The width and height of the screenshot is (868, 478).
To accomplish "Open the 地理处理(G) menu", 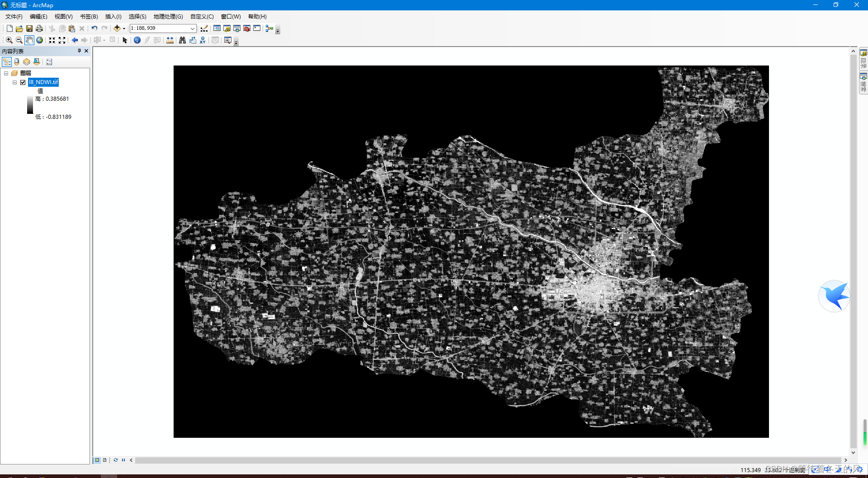I will (x=168, y=16).
